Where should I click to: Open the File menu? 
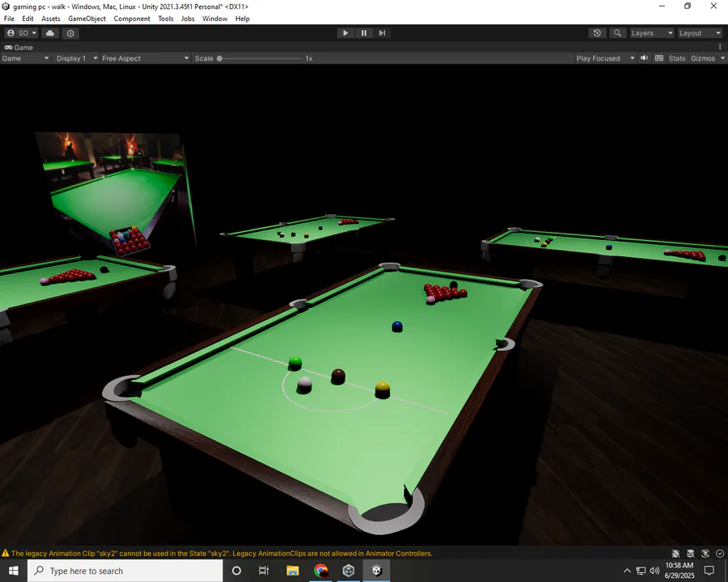tap(9, 19)
